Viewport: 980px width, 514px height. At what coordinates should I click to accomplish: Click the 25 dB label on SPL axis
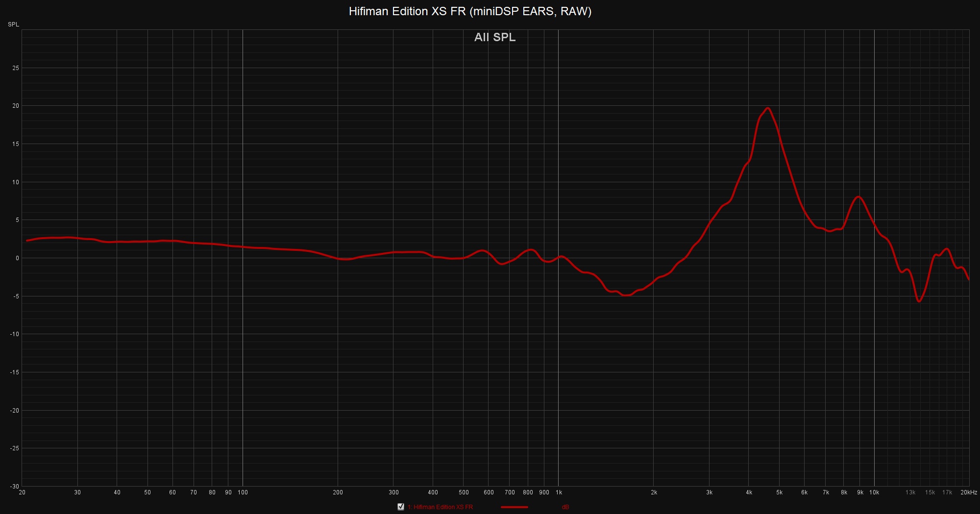tap(16, 68)
